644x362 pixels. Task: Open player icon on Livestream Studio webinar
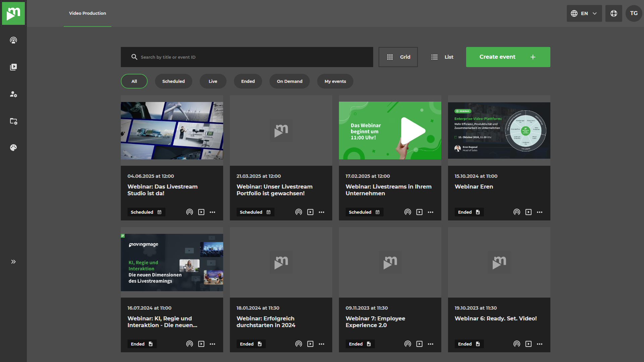tap(201, 212)
